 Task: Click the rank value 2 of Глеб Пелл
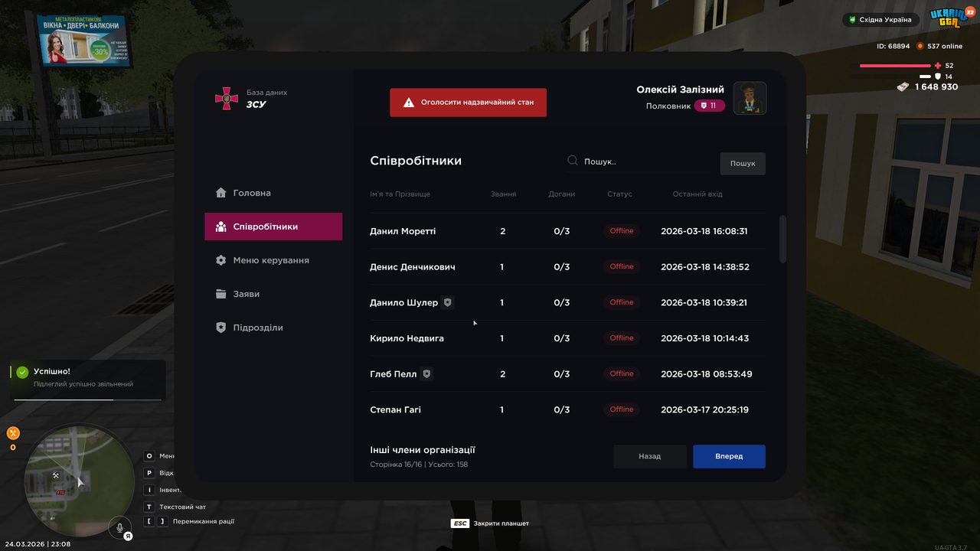(502, 374)
